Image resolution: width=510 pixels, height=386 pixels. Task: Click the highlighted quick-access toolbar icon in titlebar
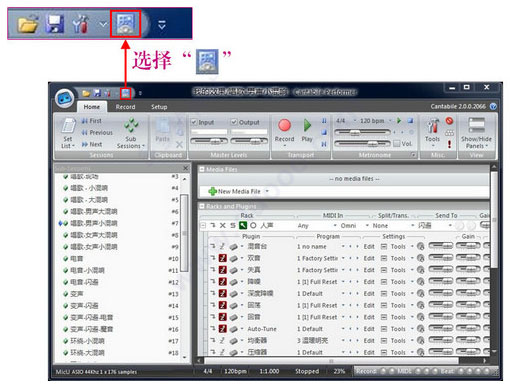(126, 93)
